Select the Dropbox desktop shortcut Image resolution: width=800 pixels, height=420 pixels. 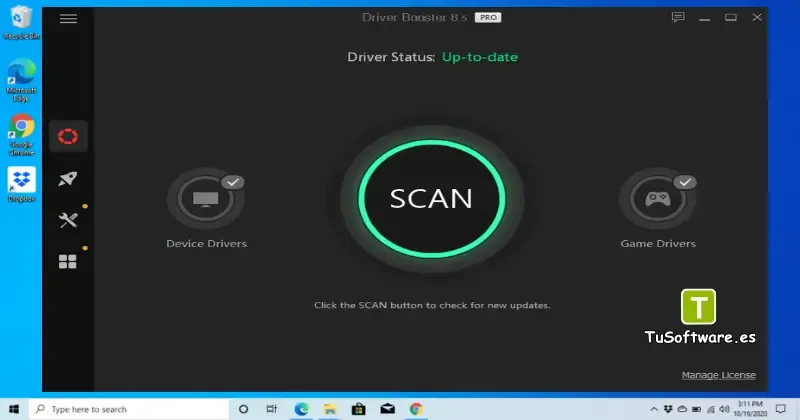(21, 184)
